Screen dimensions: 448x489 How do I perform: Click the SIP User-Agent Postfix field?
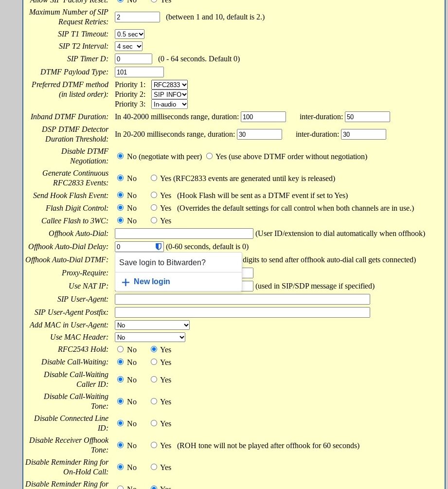coord(242,312)
